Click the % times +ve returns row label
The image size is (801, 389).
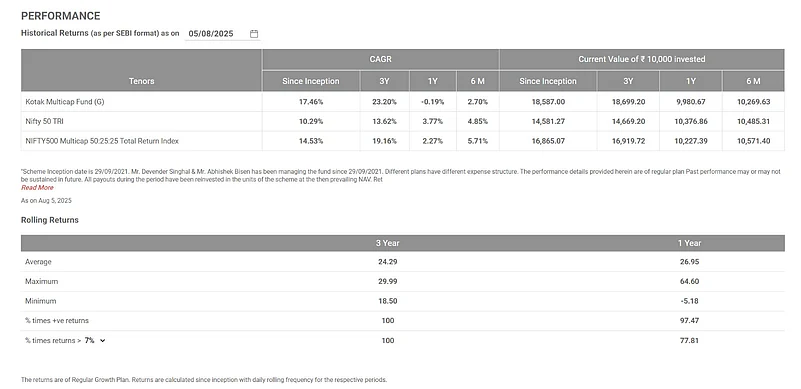pyautogui.click(x=57, y=321)
